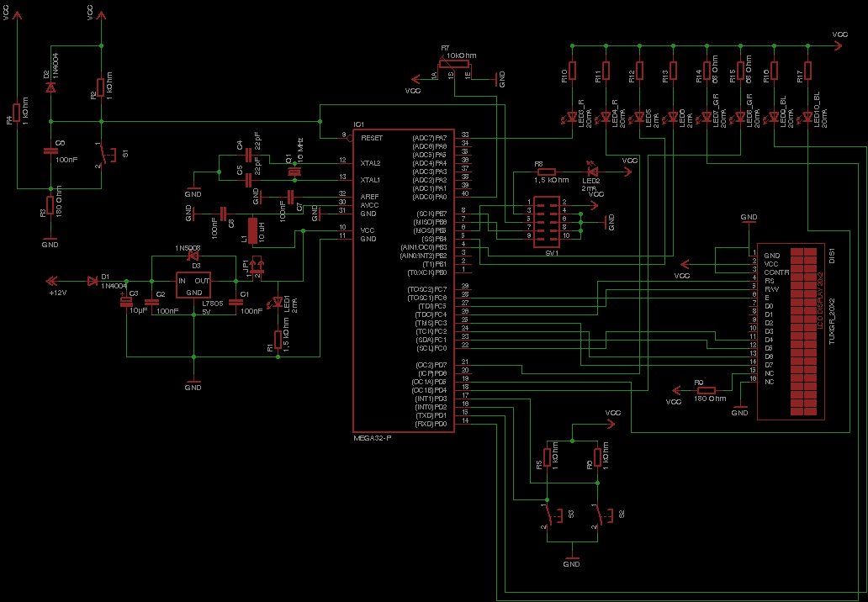The height and width of the screenshot is (602, 868).
Task: Select the R17 resistor symbol
Action: pyautogui.click(x=808, y=71)
